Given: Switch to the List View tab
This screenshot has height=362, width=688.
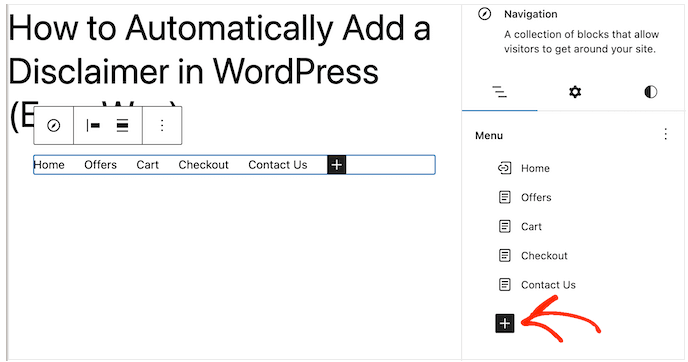Looking at the screenshot, I should [500, 92].
